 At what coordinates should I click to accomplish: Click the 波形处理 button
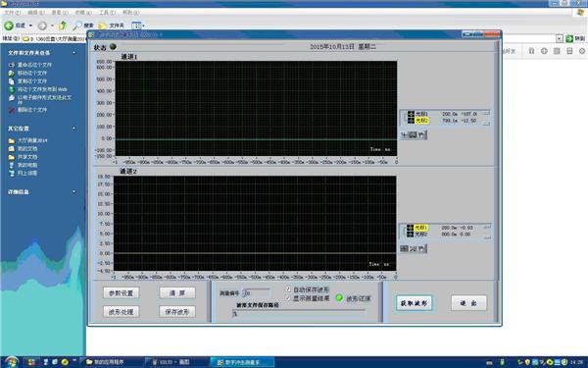tap(122, 312)
